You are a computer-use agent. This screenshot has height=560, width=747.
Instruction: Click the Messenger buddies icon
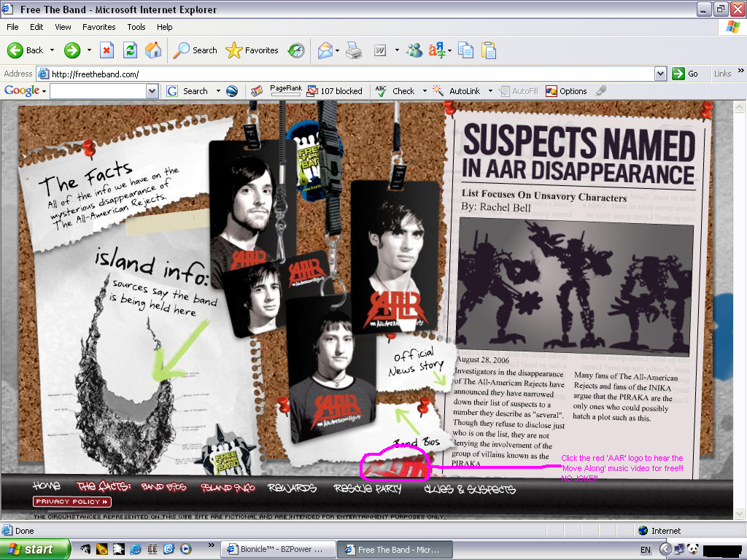(414, 50)
